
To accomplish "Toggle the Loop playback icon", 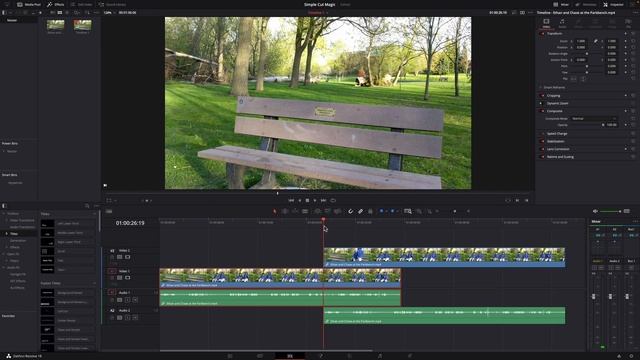I will 333,200.
